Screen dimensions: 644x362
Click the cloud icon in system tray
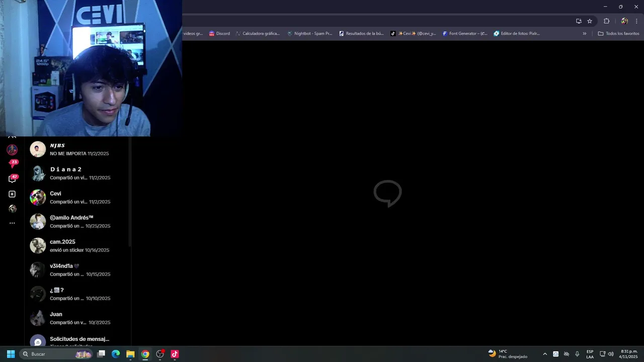[555, 354]
